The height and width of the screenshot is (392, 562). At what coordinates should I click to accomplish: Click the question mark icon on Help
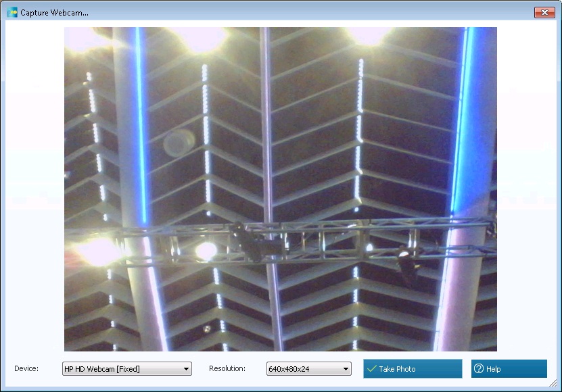point(479,369)
